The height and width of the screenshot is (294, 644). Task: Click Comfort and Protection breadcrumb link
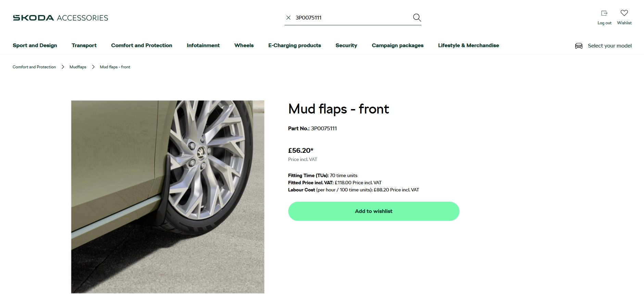click(34, 67)
